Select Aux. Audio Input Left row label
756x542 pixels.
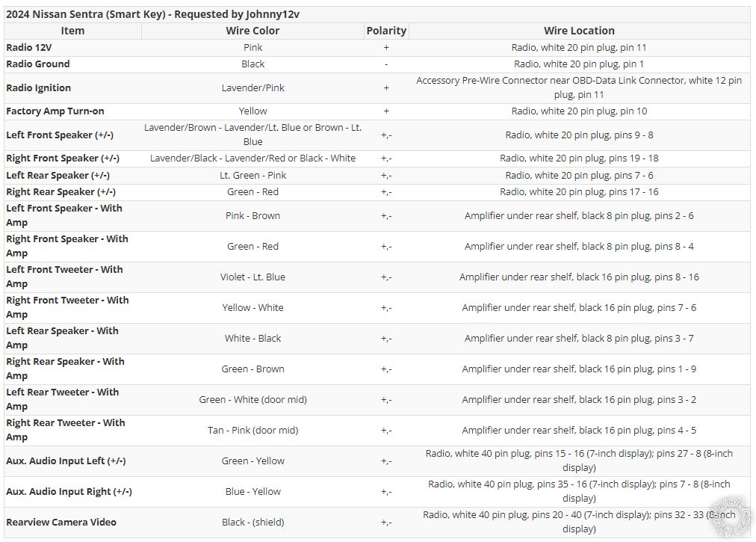click(x=66, y=461)
